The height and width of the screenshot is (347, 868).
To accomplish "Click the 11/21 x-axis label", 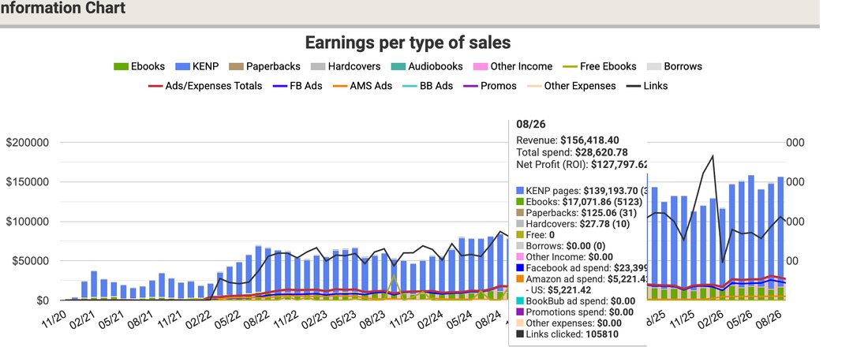I will (170, 318).
